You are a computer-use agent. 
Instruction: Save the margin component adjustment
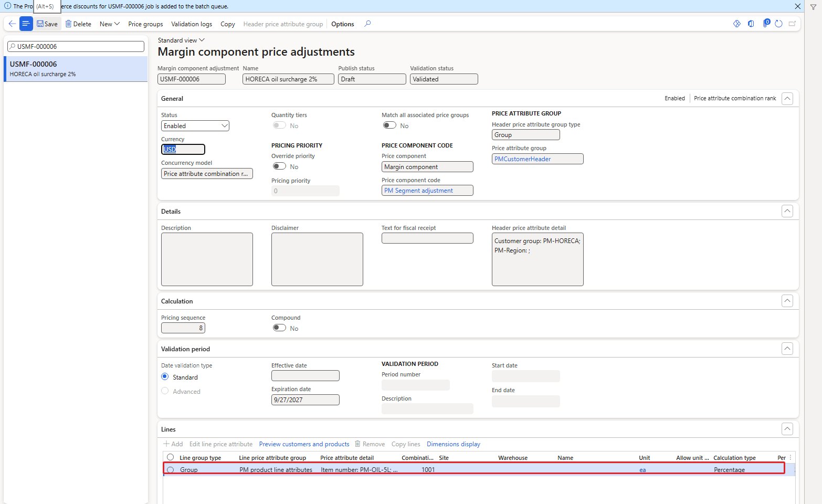click(x=47, y=24)
